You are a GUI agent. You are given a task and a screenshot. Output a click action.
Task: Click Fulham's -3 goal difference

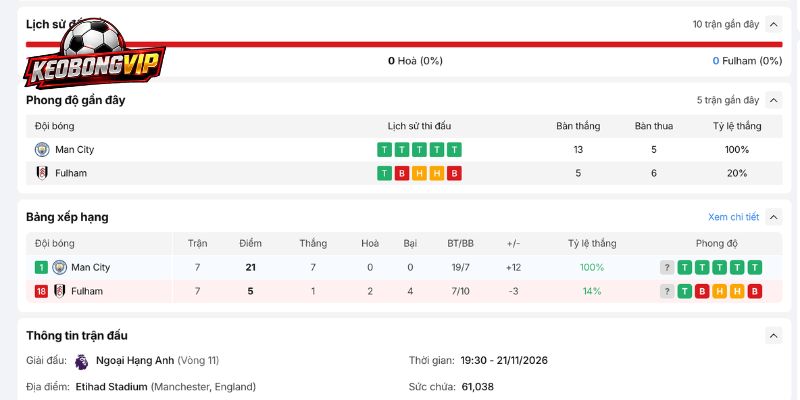513,291
